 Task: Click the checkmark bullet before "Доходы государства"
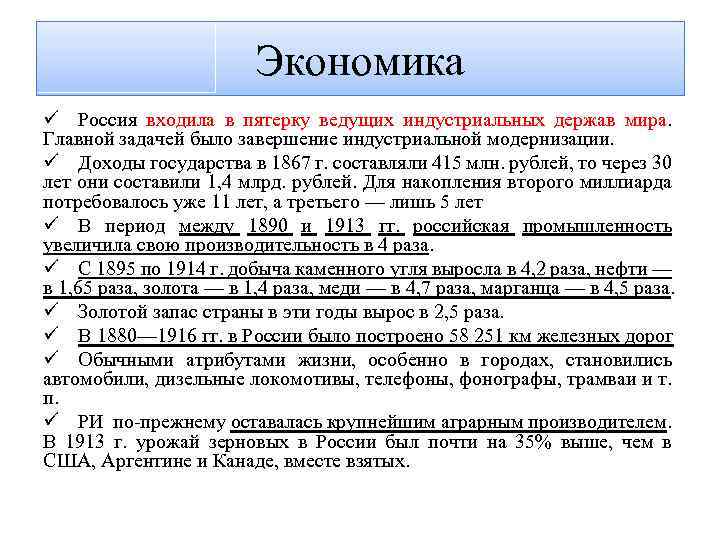[x=51, y=161]
